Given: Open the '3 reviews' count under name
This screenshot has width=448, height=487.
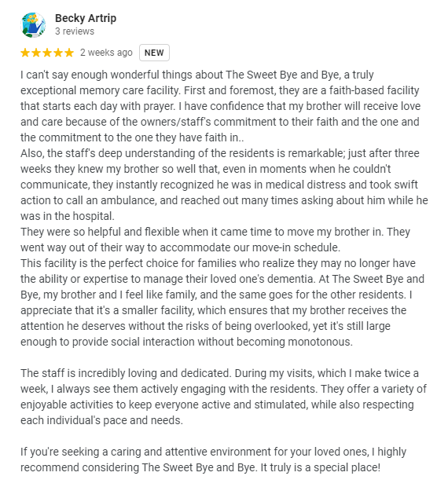Looking at the screenshot, I should 75,31.
